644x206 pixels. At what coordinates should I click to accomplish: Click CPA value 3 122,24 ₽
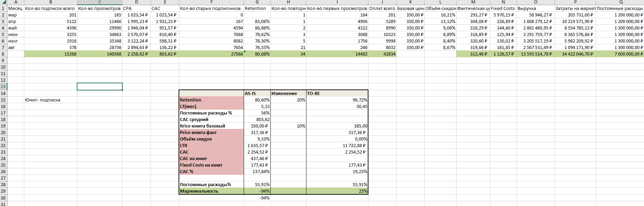pyautogui.click(x=136, y=41)
